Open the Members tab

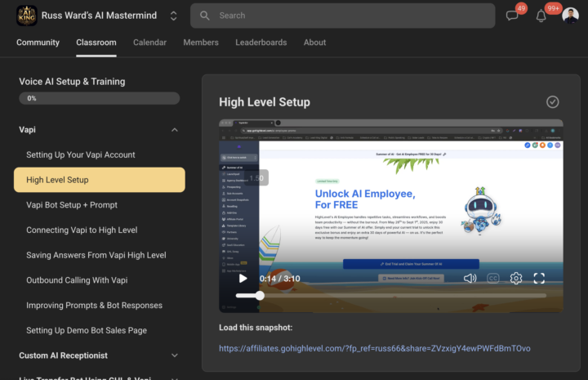(201, 42)
